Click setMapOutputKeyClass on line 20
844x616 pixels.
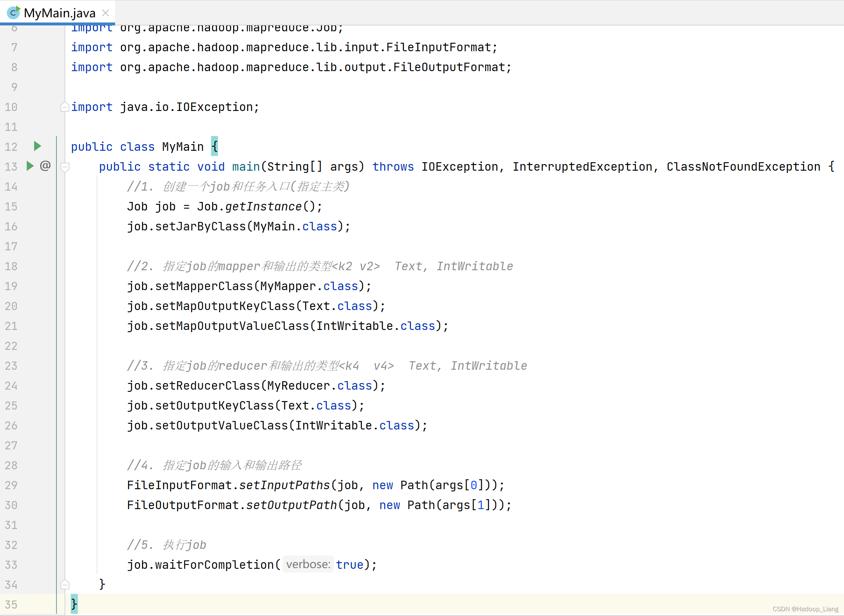coord(225,306)
